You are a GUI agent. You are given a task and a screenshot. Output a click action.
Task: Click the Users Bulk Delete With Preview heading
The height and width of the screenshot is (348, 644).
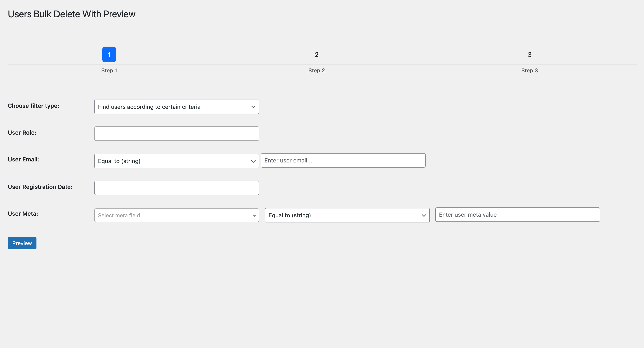[x=71, y=14]
